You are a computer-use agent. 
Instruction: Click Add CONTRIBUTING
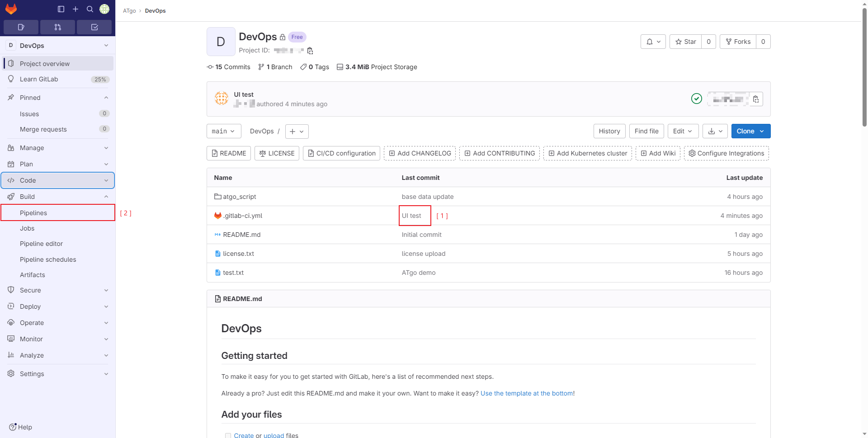[x=500, y=153]
